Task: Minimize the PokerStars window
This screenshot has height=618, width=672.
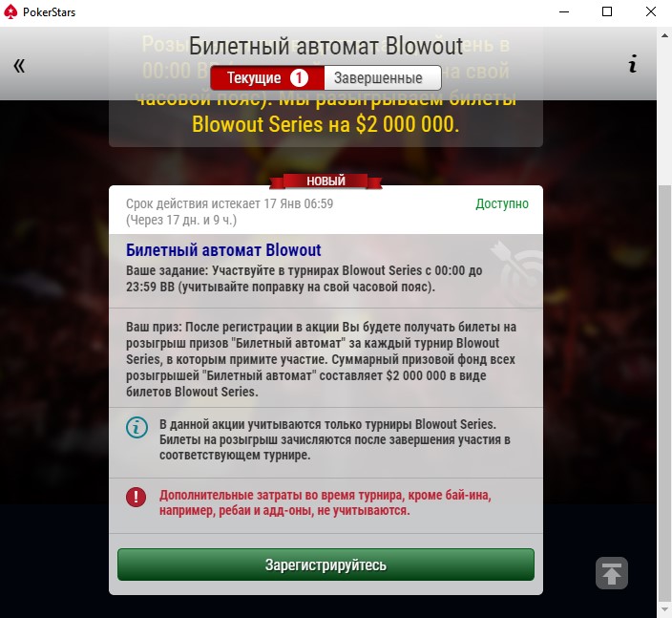Action: pos(564,11)
